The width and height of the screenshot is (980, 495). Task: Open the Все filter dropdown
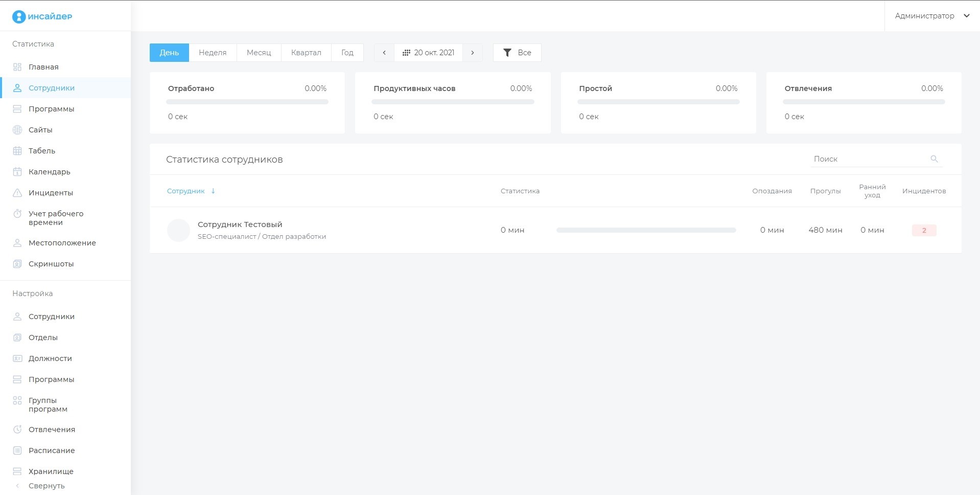coord(517,53)
